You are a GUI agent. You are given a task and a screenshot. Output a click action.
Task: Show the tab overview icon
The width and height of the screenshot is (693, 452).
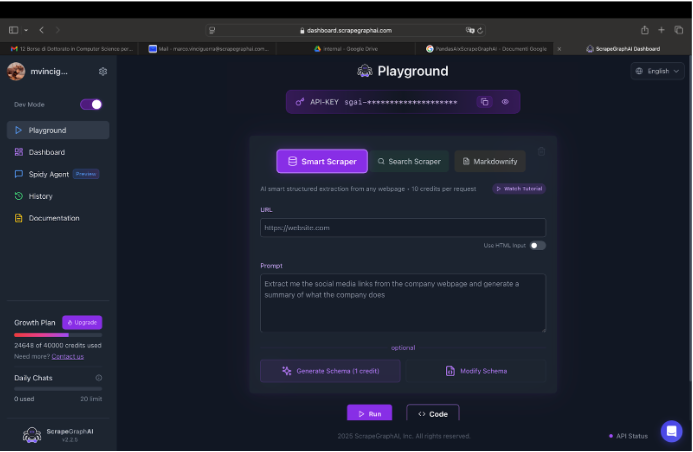[678, 30]
